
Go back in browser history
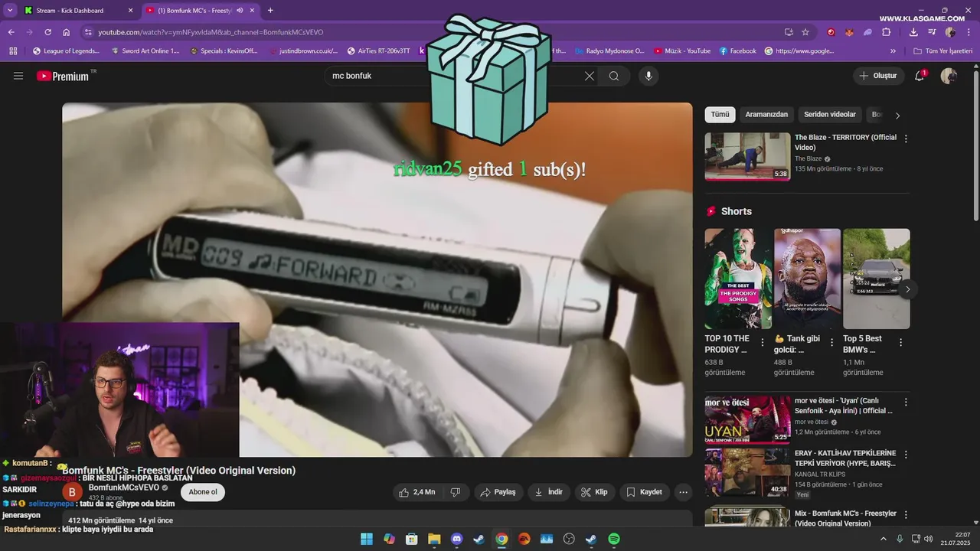tap(11, 32)
